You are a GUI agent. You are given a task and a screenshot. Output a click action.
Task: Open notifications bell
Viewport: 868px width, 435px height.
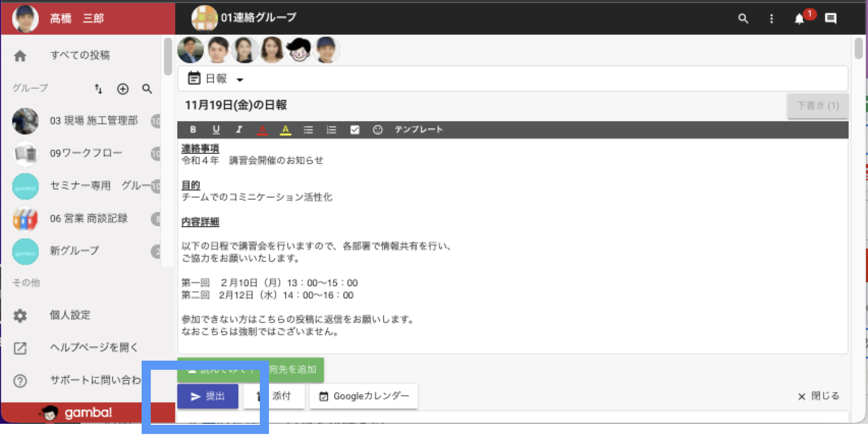point(799,19)
